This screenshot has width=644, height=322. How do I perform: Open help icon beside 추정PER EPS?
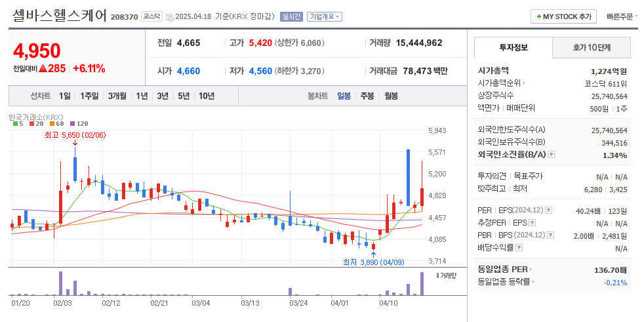coord(532,222)
